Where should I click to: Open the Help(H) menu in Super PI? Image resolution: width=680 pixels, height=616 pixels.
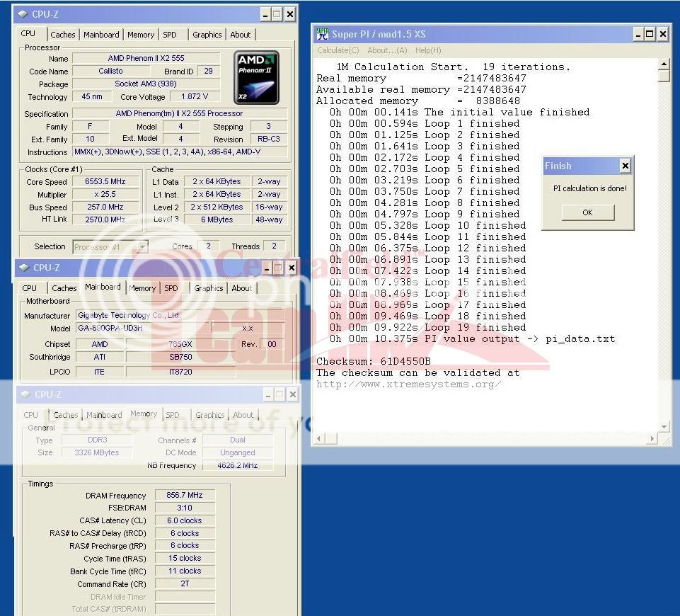[x=428, y=50]
